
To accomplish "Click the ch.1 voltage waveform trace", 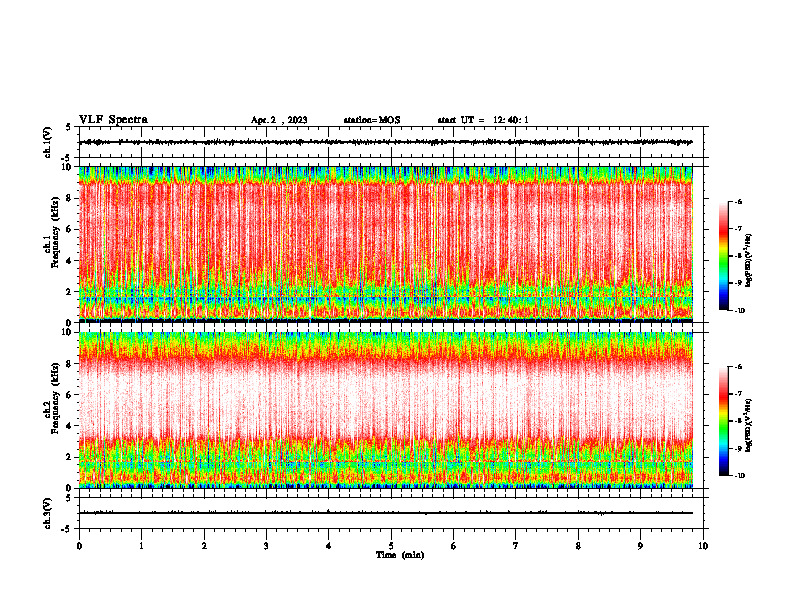I will [386, 142].
